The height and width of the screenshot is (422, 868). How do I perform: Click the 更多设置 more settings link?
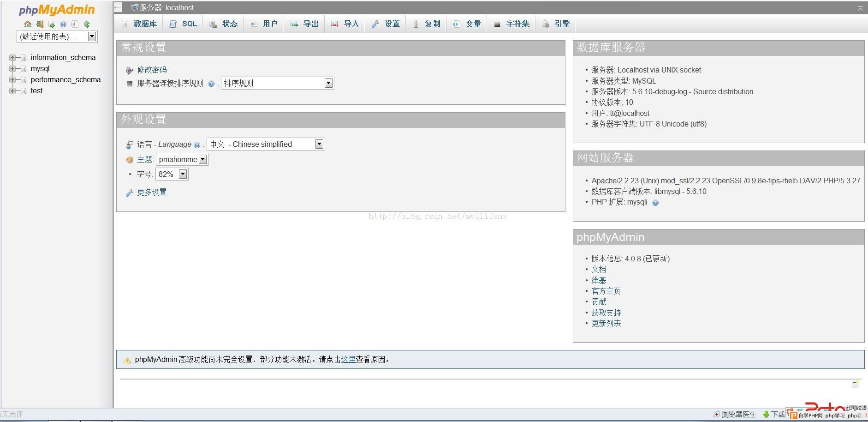pos(152,192)
